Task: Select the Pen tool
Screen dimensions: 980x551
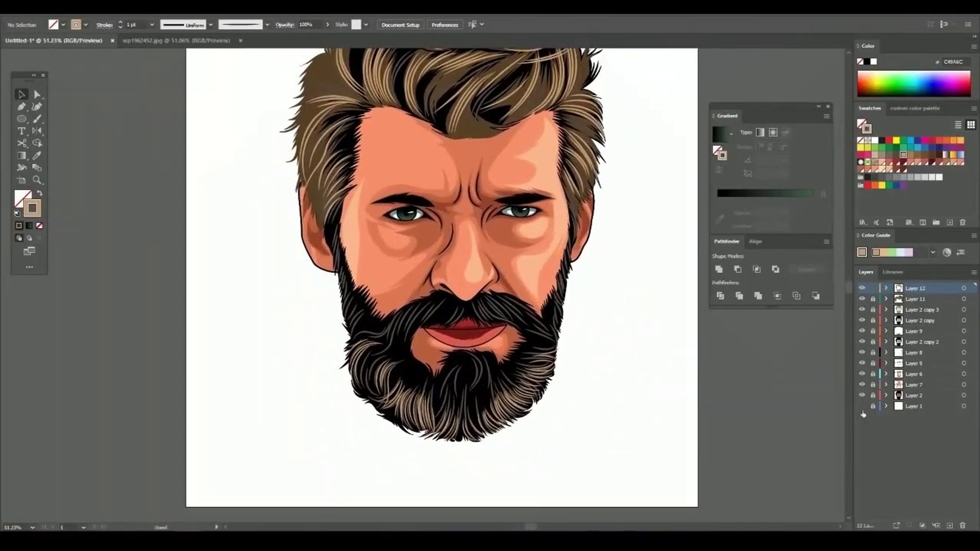Action: (21, 107)
